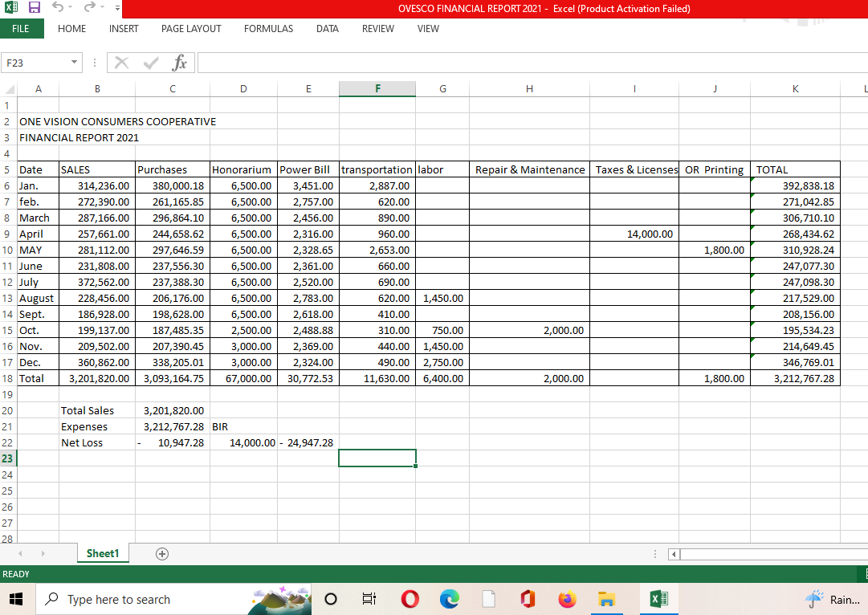This screenshot has height=615, width=868.
Task: Open the FILE tab
Action: [21, 29]
